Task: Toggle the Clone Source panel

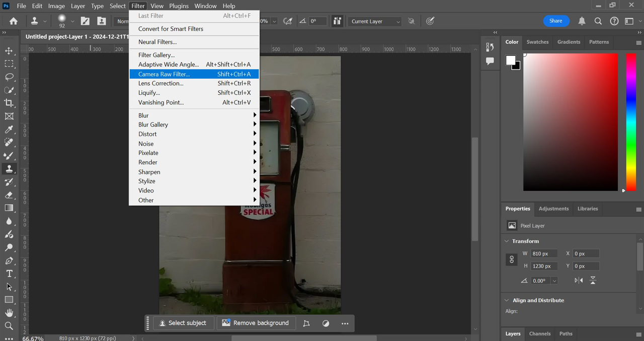Action: pyautogui.click(x=102, y=21)
